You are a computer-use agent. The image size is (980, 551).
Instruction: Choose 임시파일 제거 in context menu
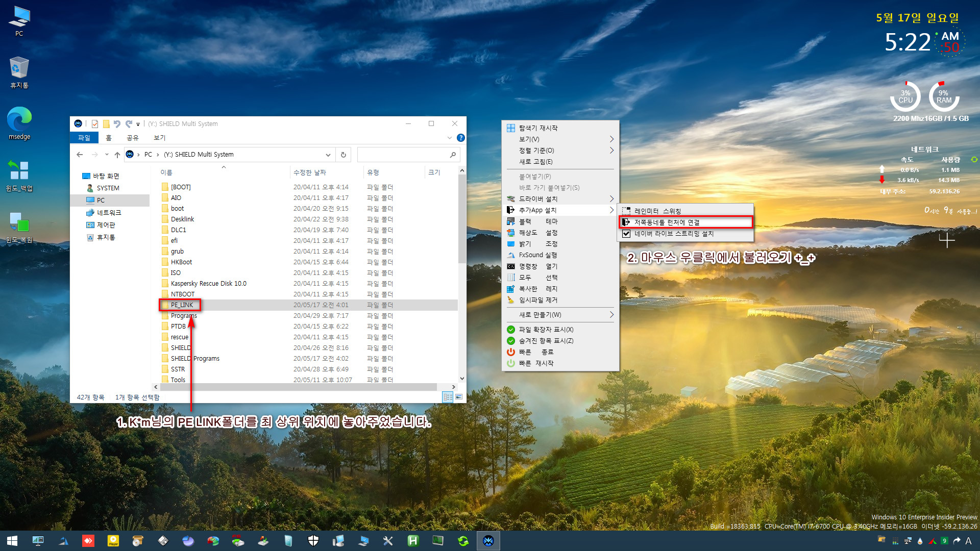pos(560,300)
